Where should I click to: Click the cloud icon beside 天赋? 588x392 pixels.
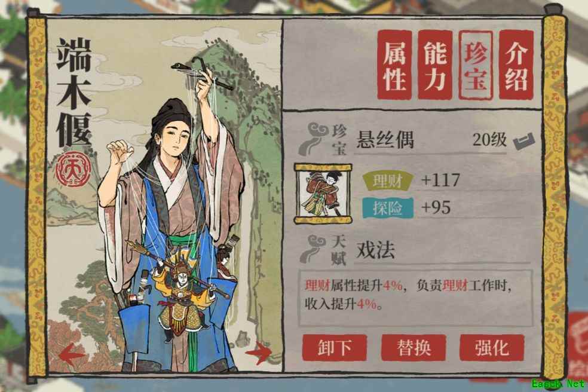click(x=313, y=249)
